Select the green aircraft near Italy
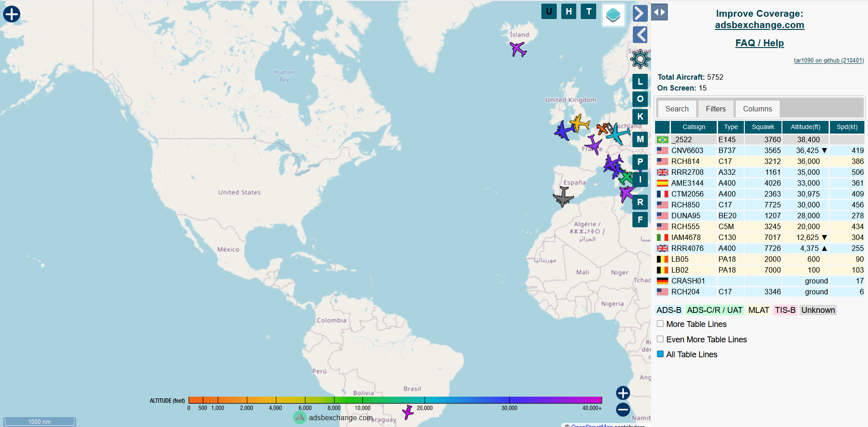Viewport: 868px width, 427px height. (626, 178)
